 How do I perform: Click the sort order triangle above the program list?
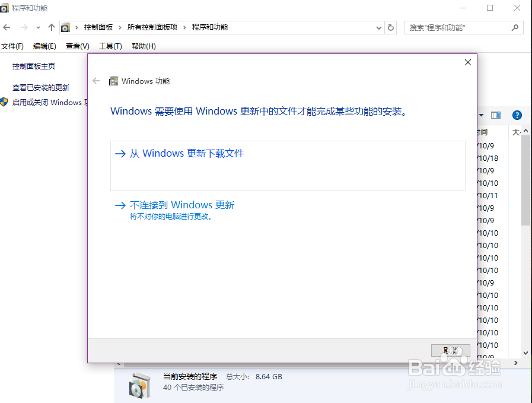(x=480, y=115)
